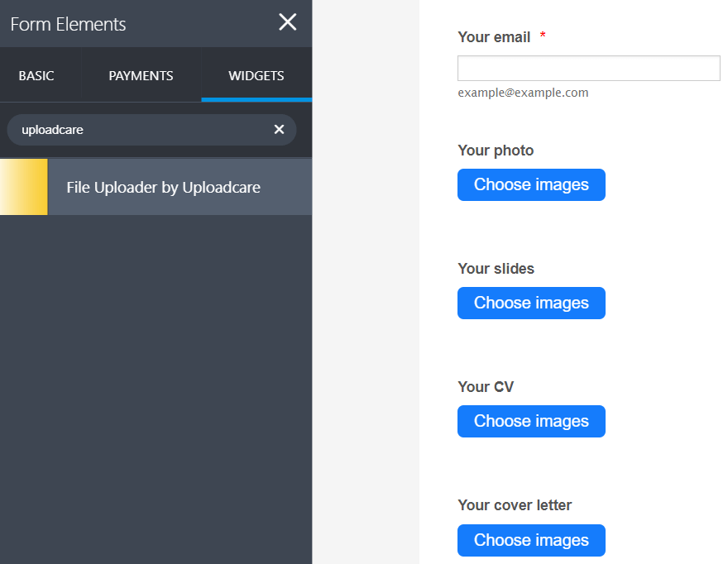Select the Your CV field label
The width and height of the screenshot is (728, 564).
click(485, 386)
